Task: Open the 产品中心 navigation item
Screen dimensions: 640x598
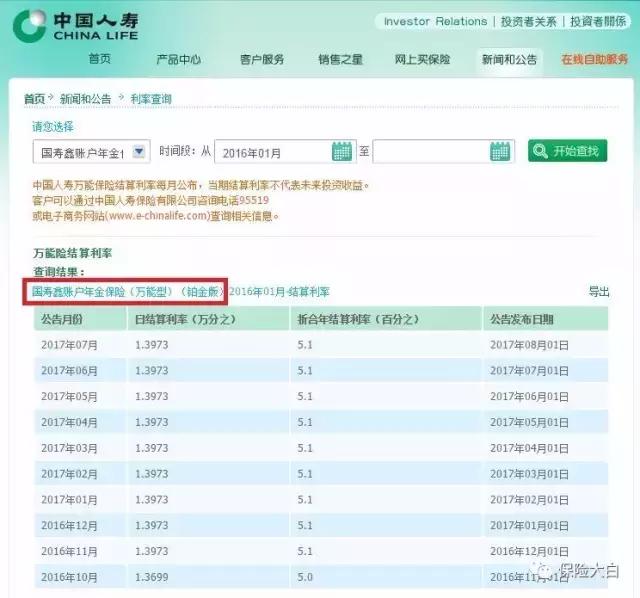Action: 179,60
